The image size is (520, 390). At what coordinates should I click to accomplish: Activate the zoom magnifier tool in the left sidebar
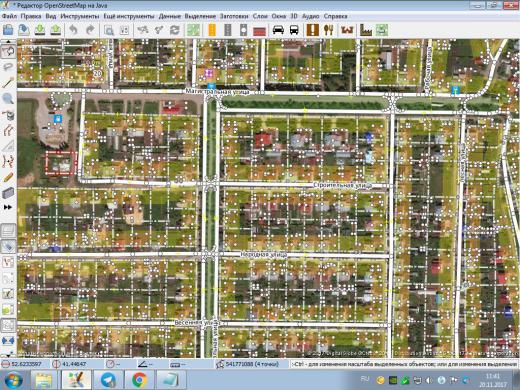pos(8,98)
